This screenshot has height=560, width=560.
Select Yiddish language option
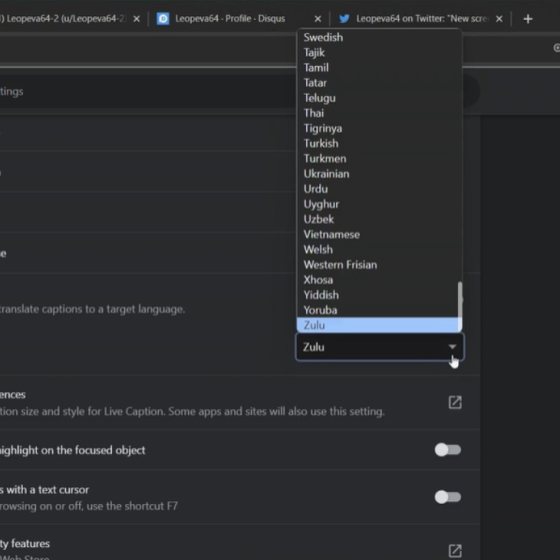[378, 295]
